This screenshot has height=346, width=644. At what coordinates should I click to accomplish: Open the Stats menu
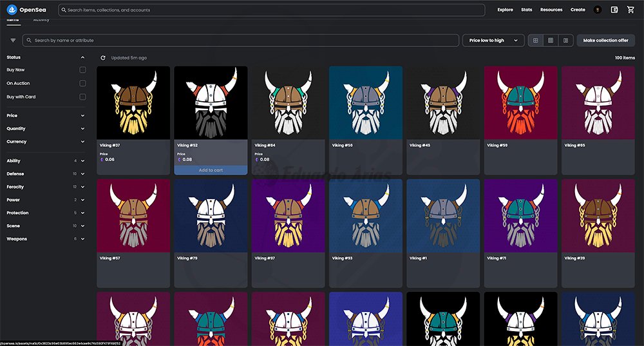pyautogui.click(x=527, y=10)
